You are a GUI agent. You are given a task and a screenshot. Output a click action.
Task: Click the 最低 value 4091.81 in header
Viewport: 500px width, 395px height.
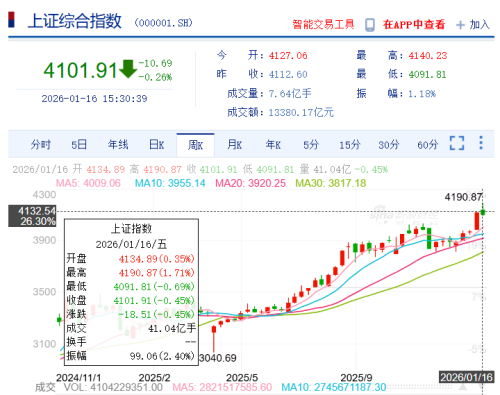[x=427, y=74]
